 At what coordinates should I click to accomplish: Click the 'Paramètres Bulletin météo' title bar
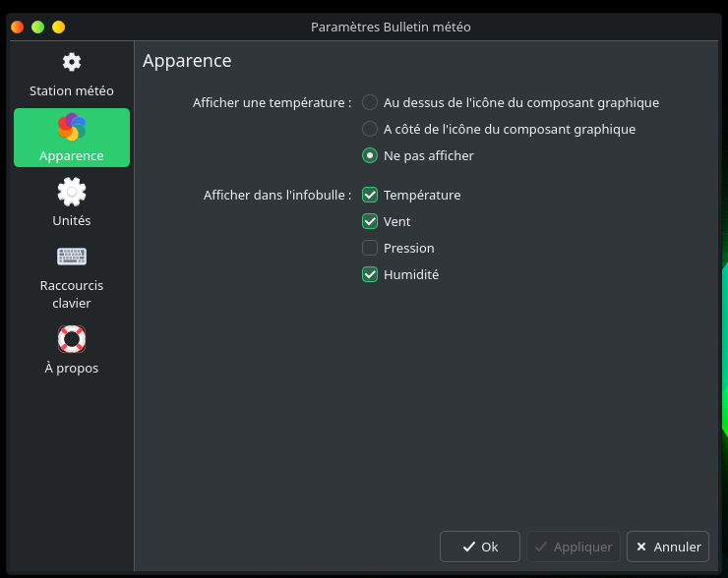coord(391,27)
